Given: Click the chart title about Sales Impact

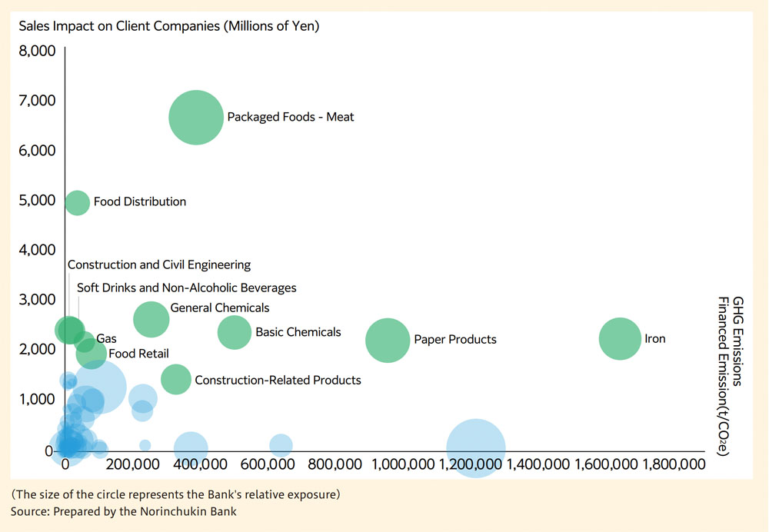Looking at the screenshot, I should pos(171,25).
